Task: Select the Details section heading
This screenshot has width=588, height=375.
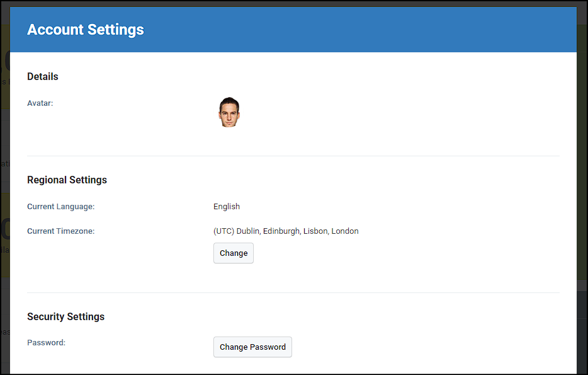Action: 43,77
